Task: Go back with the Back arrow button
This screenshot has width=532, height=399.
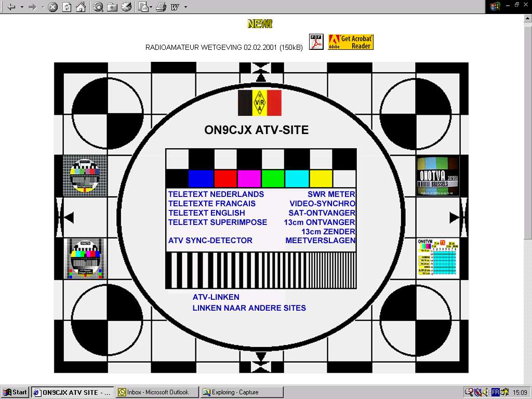Action: point(11,7)
